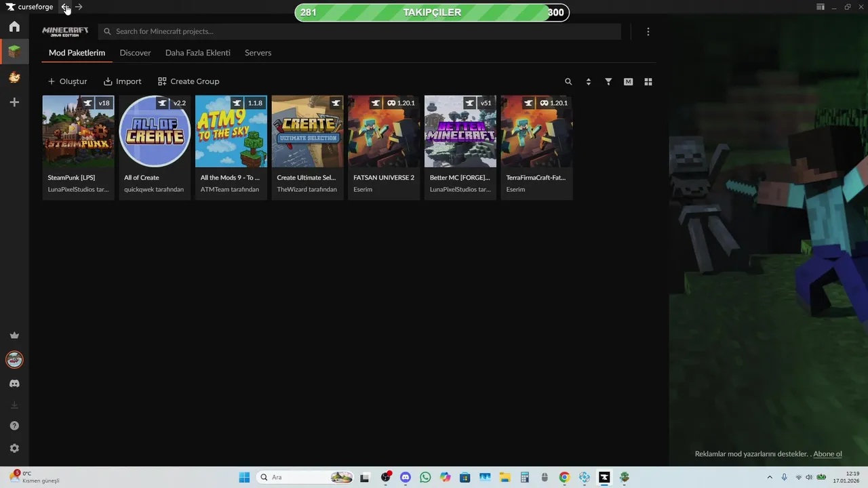This screenshot has height=488, width=868.
Task: Open WhatsApp from the taskbar
Action: coord(425,477)
